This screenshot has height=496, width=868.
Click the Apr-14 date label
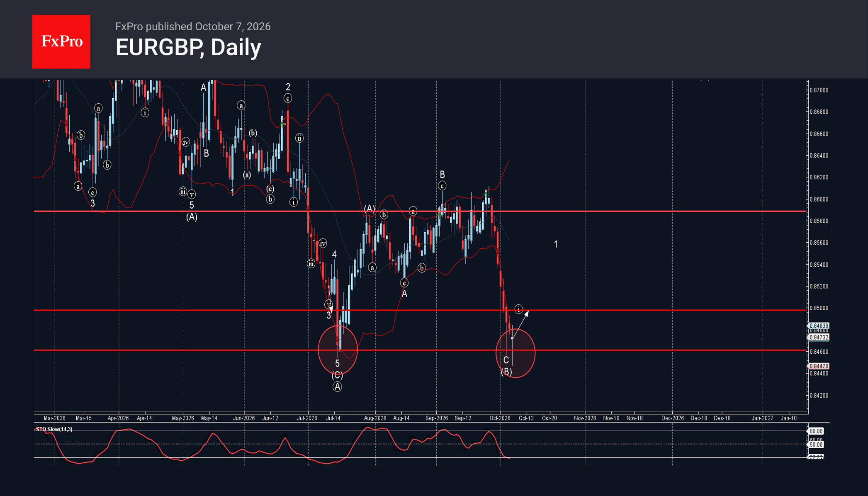pos(144,418)
